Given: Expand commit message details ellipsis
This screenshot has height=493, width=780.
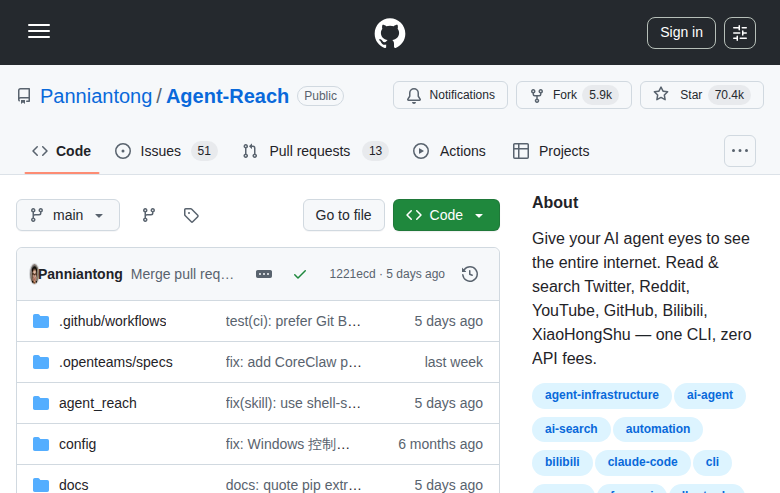Looking at the screenshot, I should tap(264, 274).
